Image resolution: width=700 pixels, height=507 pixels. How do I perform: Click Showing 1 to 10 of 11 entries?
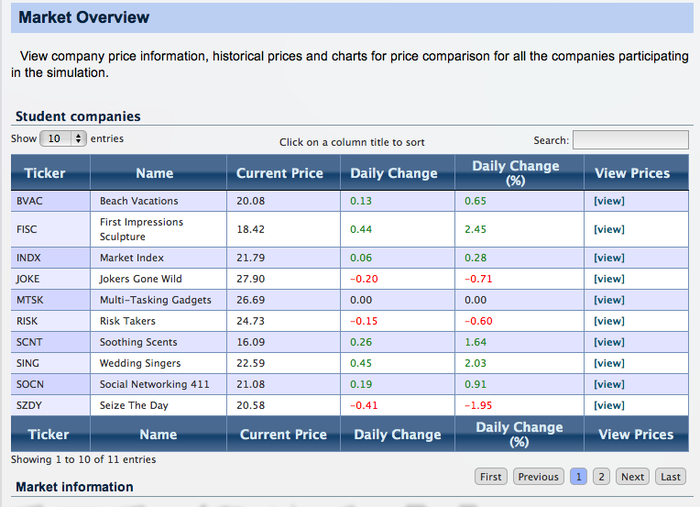click(83, 459)
